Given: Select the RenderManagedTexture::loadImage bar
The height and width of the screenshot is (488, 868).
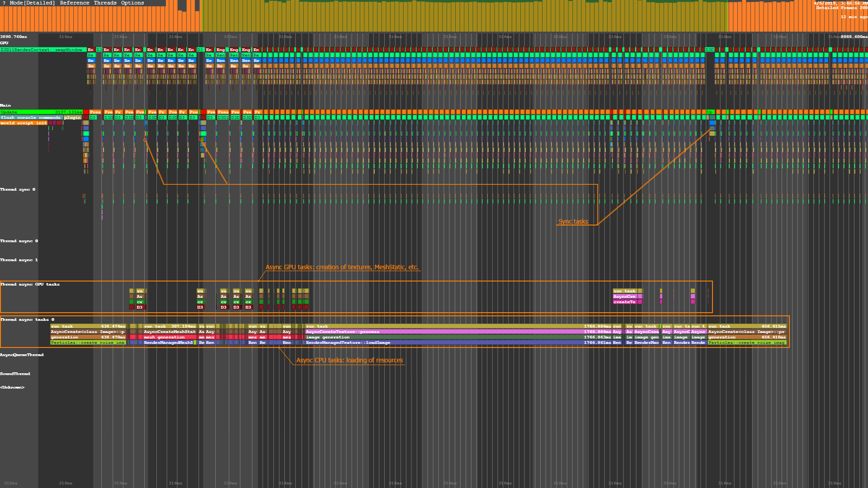Looking at the screenshot, I should click(457, 343).
